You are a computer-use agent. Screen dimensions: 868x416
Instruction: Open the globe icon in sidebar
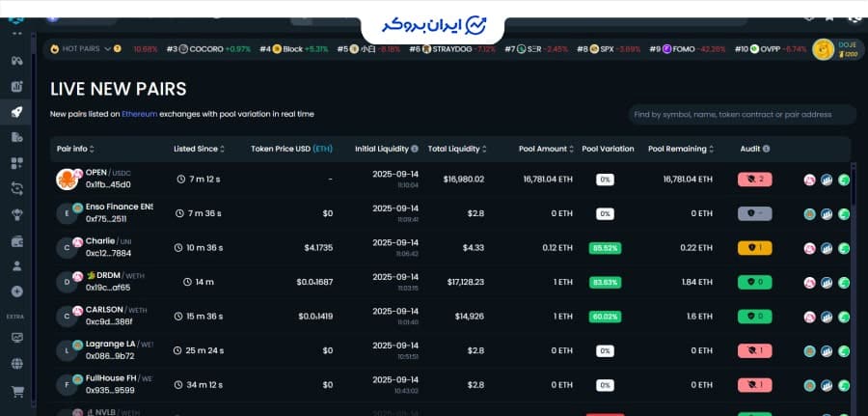click(16, 364)
